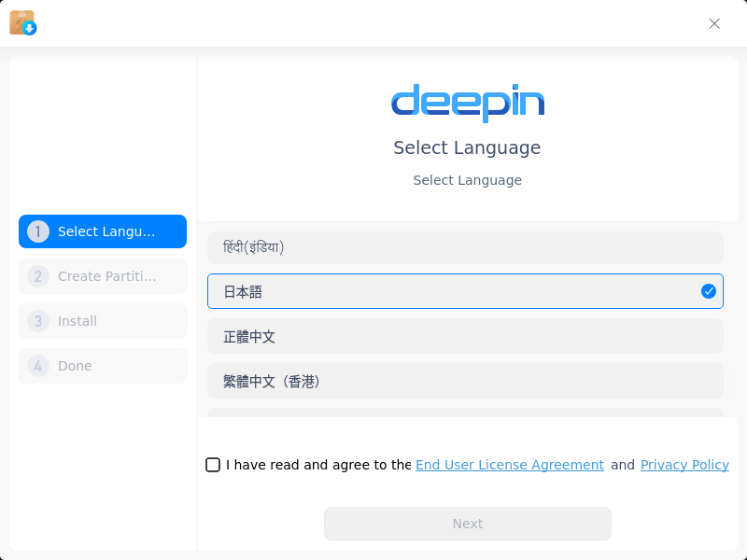
Task: Click step number 4 circle icon
Action: 38,366
